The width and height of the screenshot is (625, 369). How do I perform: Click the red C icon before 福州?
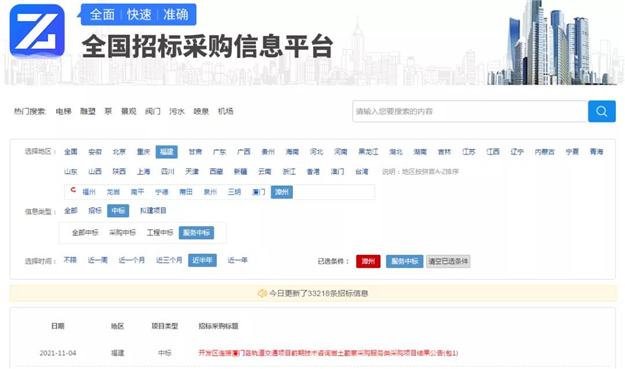tap(73, 190)
